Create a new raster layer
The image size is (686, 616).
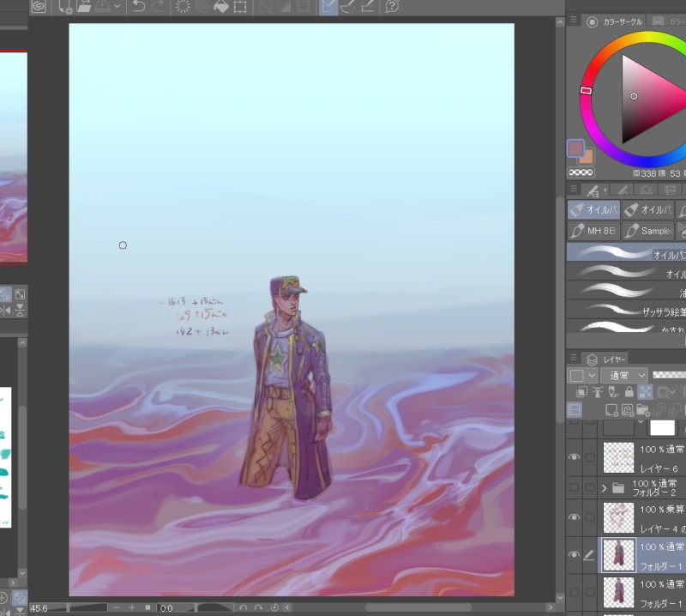611,410
